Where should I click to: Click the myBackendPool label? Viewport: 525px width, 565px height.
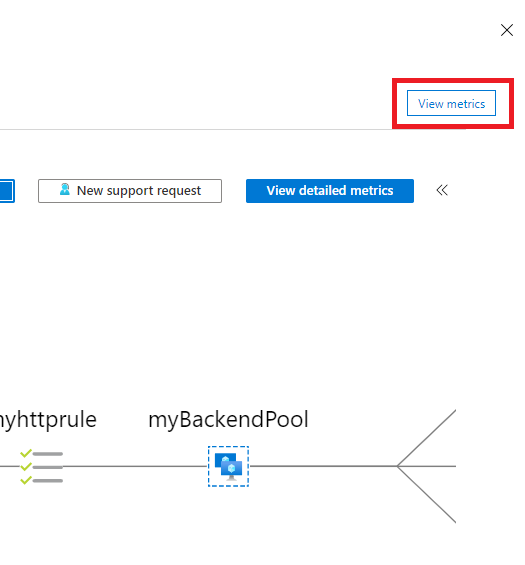228,420
